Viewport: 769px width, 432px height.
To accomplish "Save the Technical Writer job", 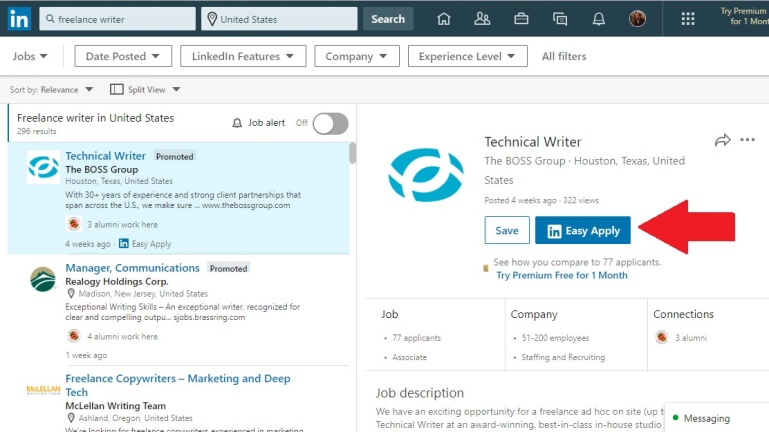I will tap(507, 230).
